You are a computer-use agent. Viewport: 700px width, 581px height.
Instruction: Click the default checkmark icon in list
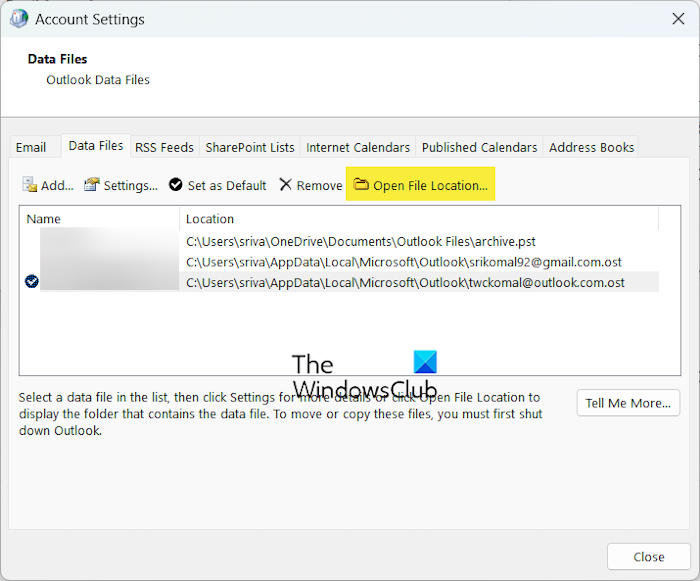click(32, 281)
